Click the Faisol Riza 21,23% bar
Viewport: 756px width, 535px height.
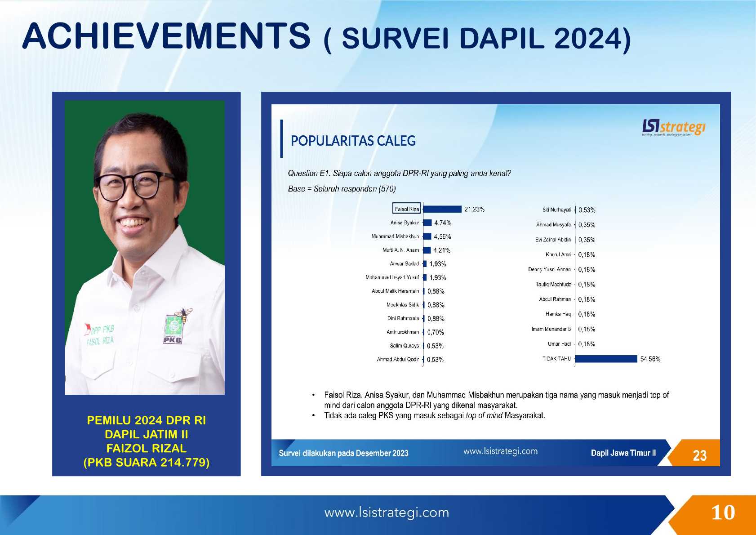pos(442,209)
